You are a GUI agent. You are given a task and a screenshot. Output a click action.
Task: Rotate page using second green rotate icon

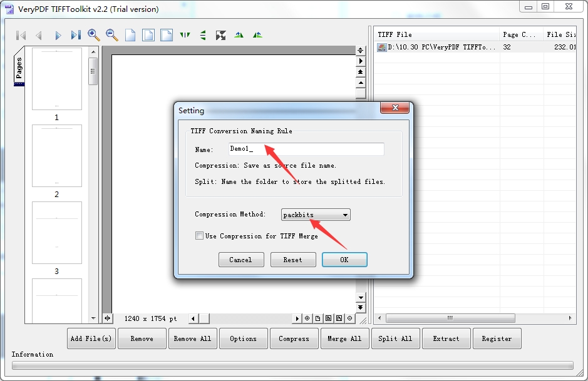[x=257, y=35]
